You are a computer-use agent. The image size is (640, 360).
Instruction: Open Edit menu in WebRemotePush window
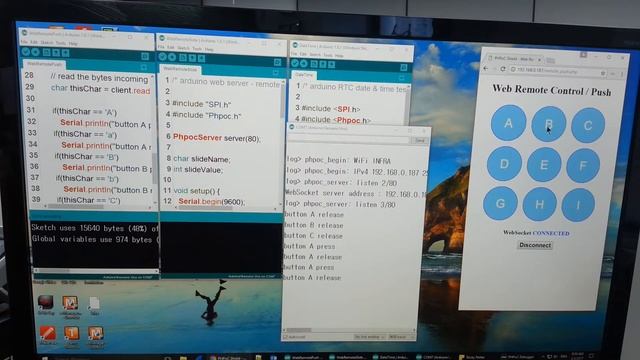[x=34, y=42]
